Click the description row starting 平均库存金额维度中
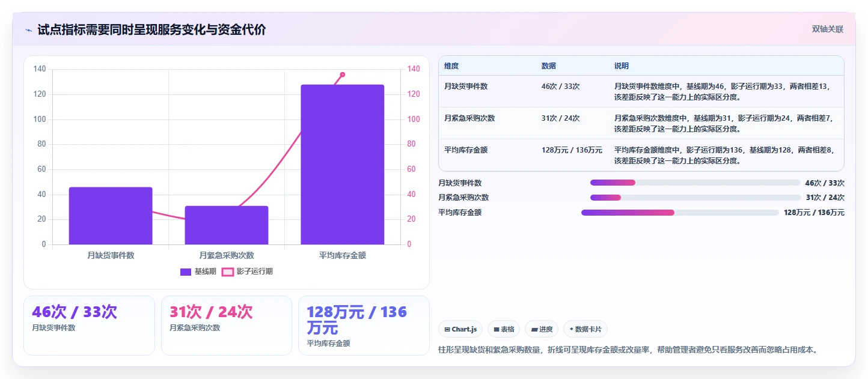Viewport: 868px width, 379px height. coord(725,155)
